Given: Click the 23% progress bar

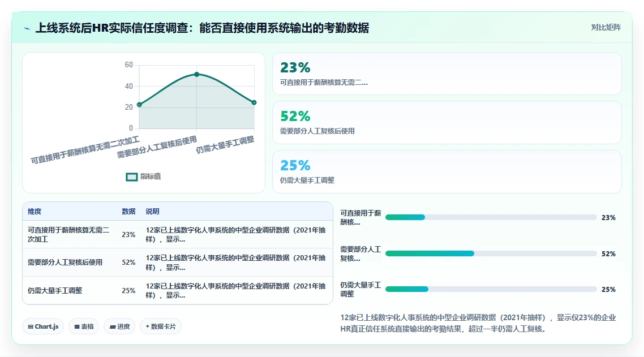Looking at the screenshot, I should pos(491,217).
